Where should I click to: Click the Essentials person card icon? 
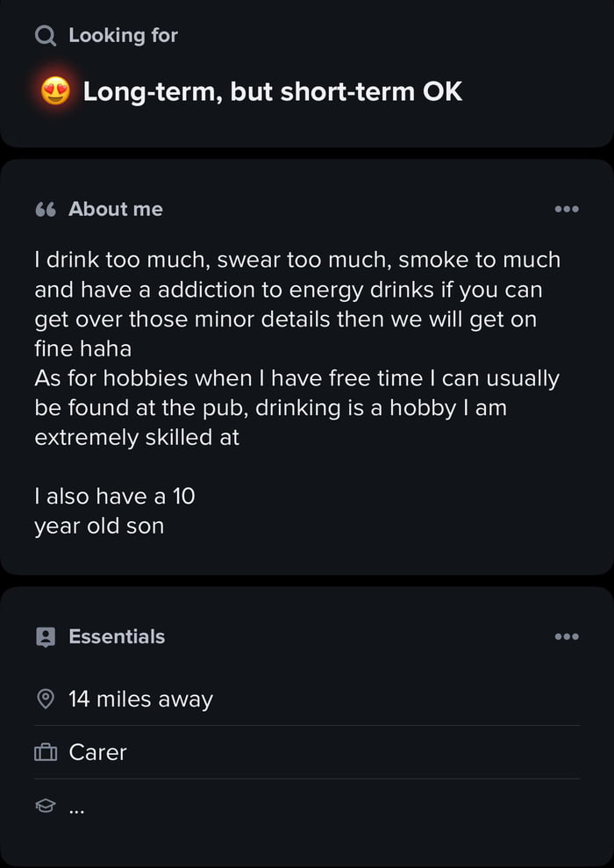point(45,637)
